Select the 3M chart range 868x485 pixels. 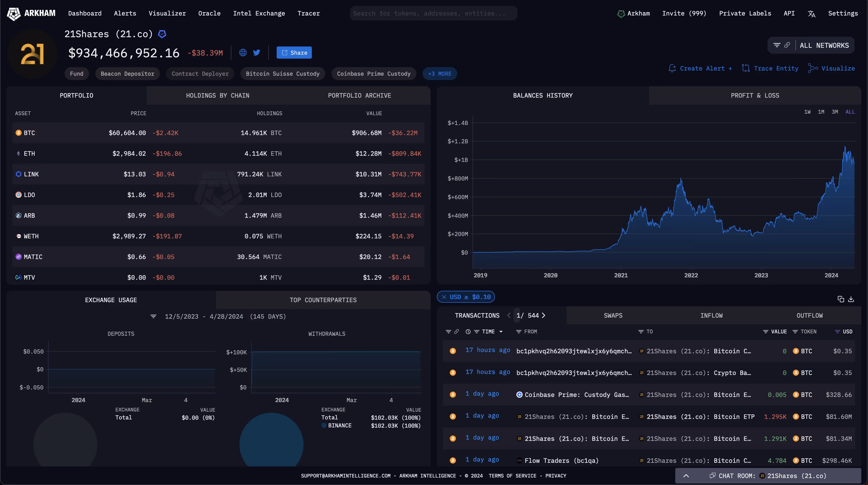[x=835, y=112]
